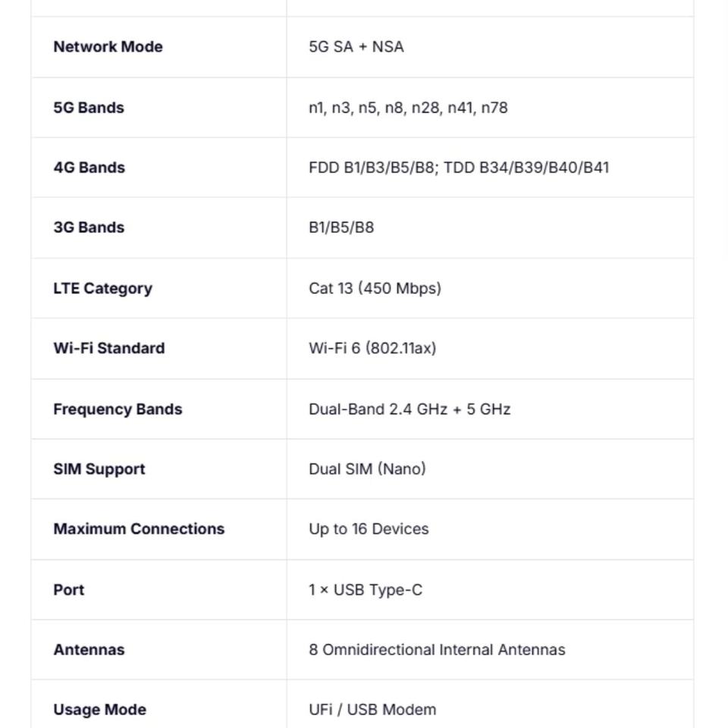
Task: Click the UFi / USB Modem value
Action: [372, 710]
